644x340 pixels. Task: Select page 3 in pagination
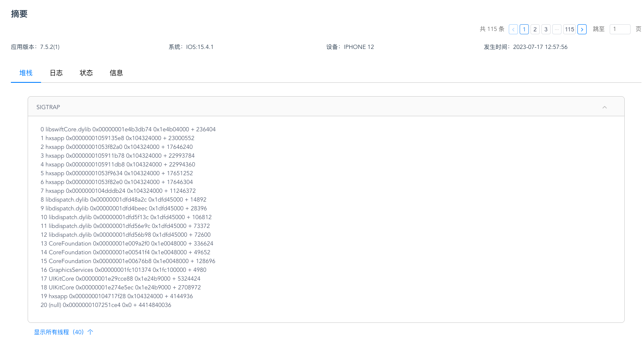click(546, 29)
